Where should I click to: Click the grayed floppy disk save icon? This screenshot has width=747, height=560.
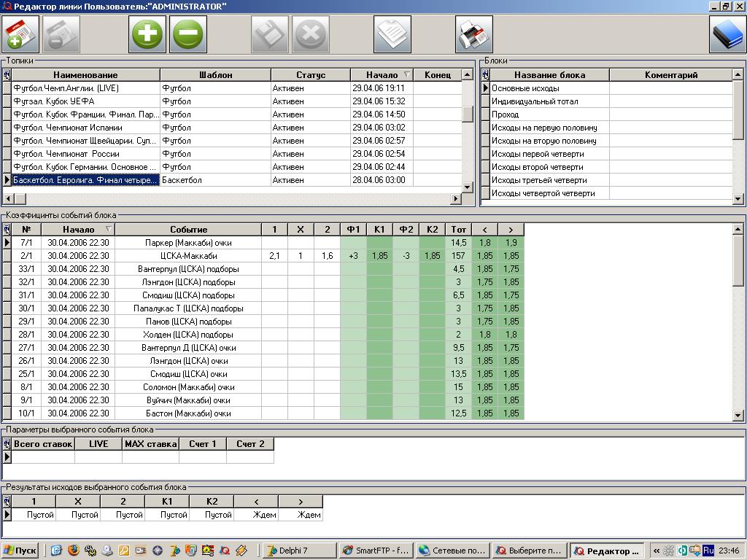pyautogui.click(x=270, y=34)
